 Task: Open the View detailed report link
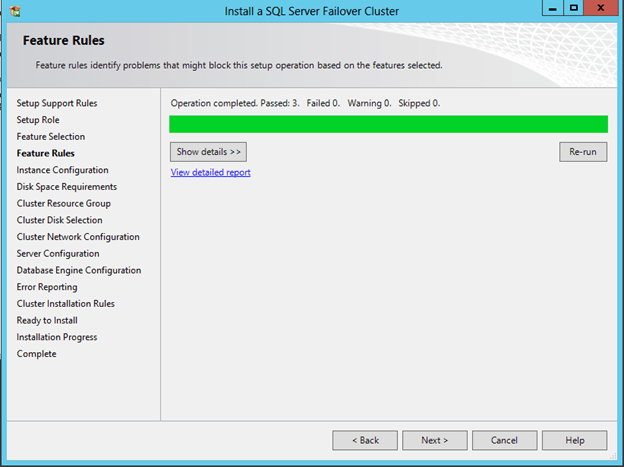coord(210,172)
